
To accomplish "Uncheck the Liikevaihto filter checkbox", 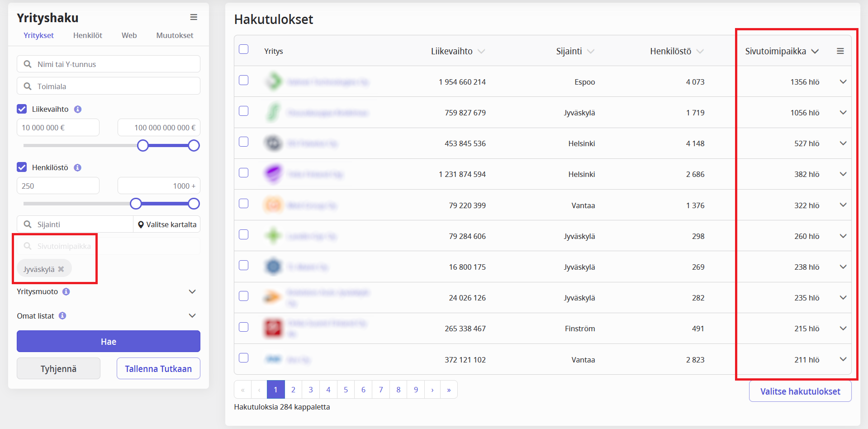I will pyautogui.click(x=22, y=109).
